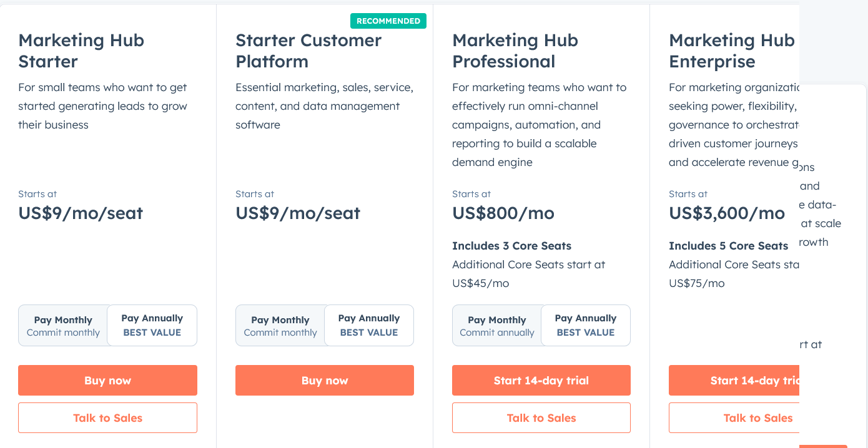
Task: Choose Pay Monthly for Starter Customer Platform
Action: (x=280, y=326)
